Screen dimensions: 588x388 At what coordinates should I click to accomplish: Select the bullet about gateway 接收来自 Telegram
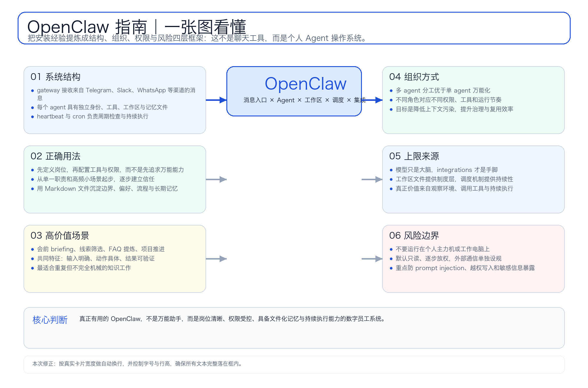click(x=116, y=94)
